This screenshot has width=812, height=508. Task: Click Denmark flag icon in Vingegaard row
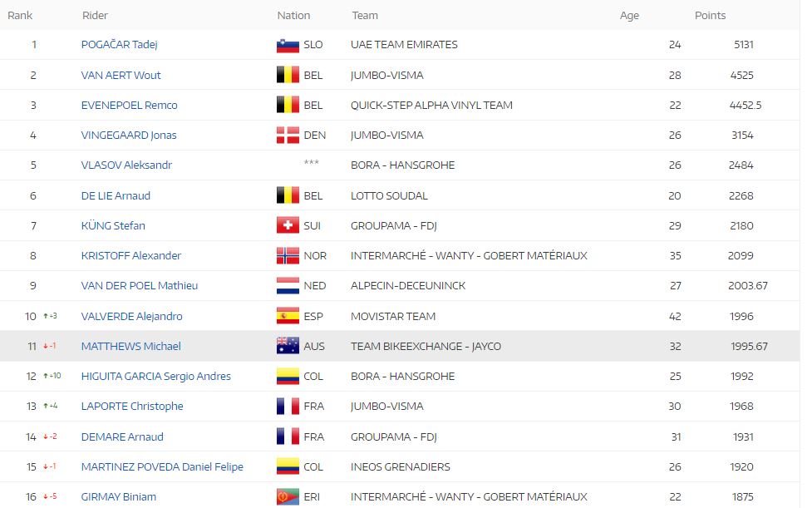click(x=288, y=136)
